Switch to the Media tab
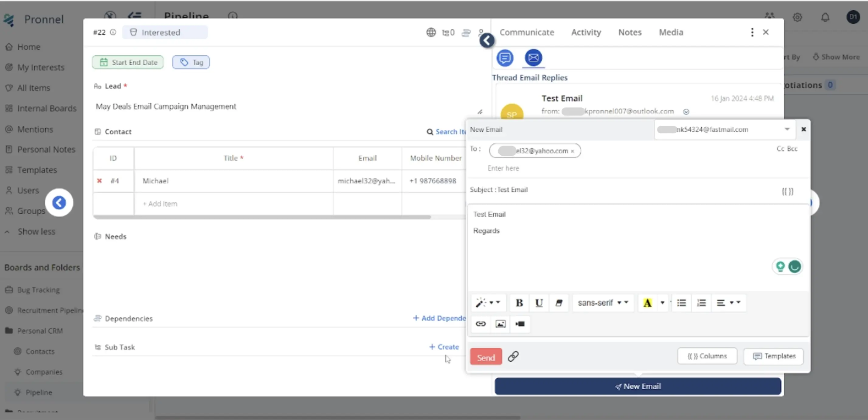 click(x=671, y=32)
